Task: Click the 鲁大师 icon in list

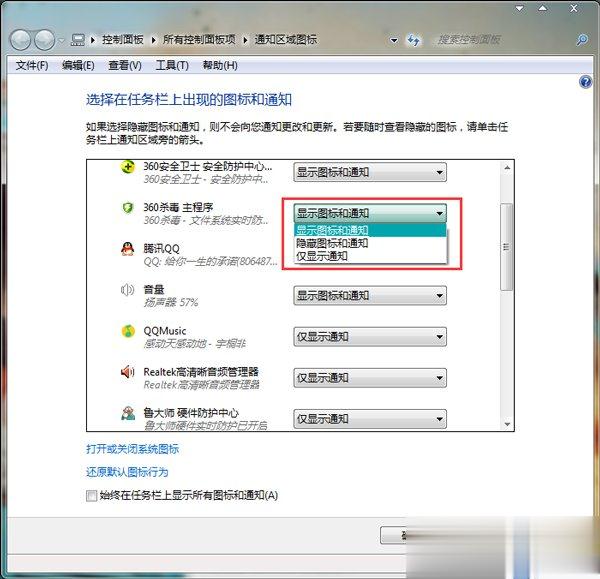Action: (128, 413)
